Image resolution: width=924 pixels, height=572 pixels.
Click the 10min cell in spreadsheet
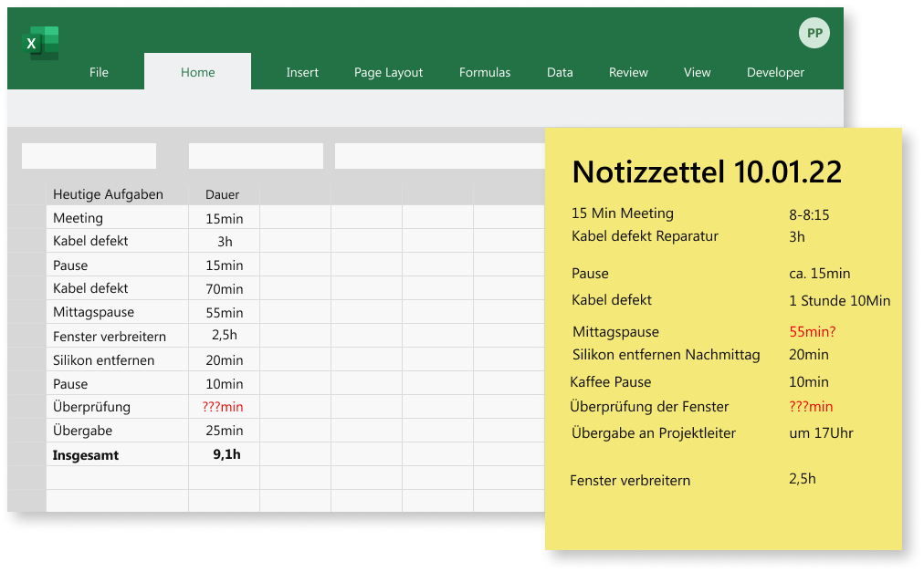(x=224, y=383)
